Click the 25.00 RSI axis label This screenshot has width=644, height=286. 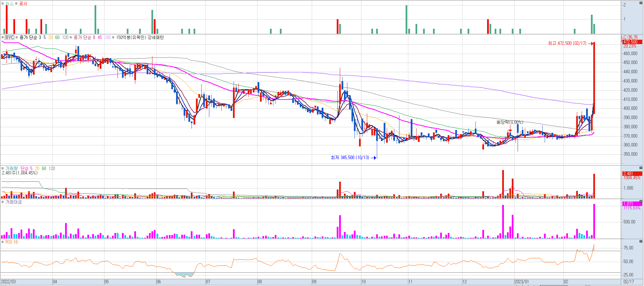point(629,275)
